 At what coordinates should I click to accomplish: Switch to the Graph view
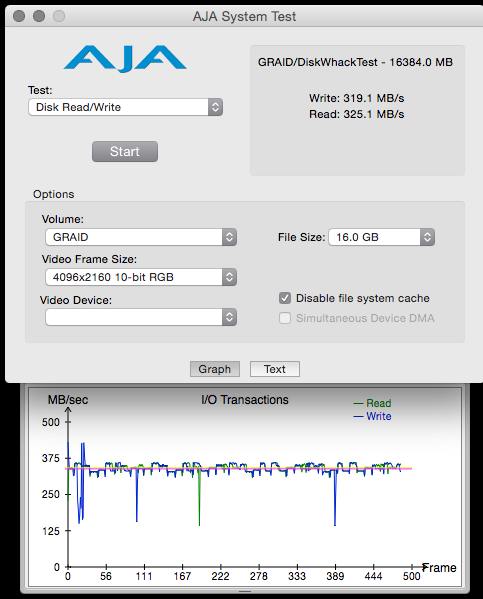[x=215, y=369]
